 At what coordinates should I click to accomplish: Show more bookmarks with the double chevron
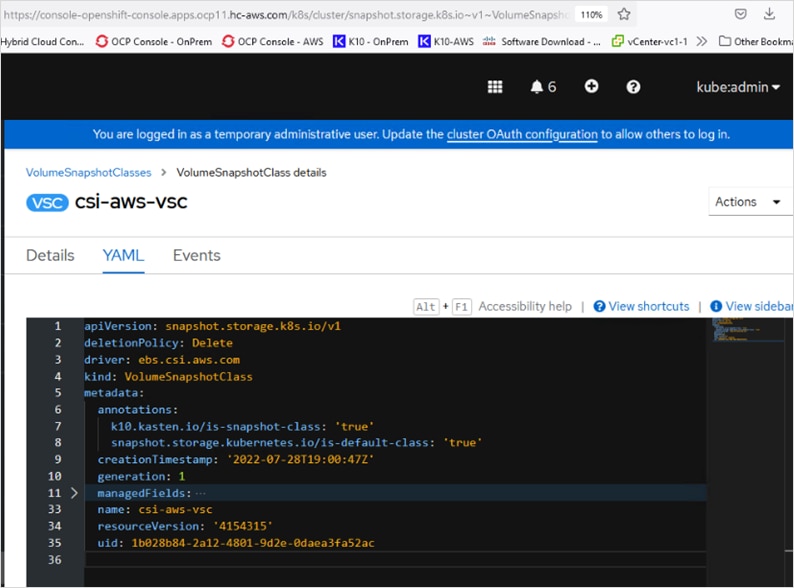click(x=701, y=42)
